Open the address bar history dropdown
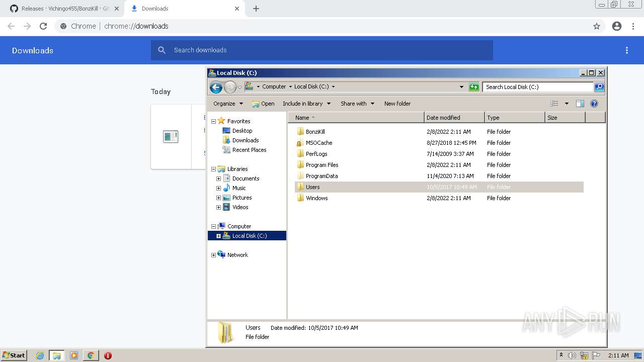644x362 pixels. 461,87
